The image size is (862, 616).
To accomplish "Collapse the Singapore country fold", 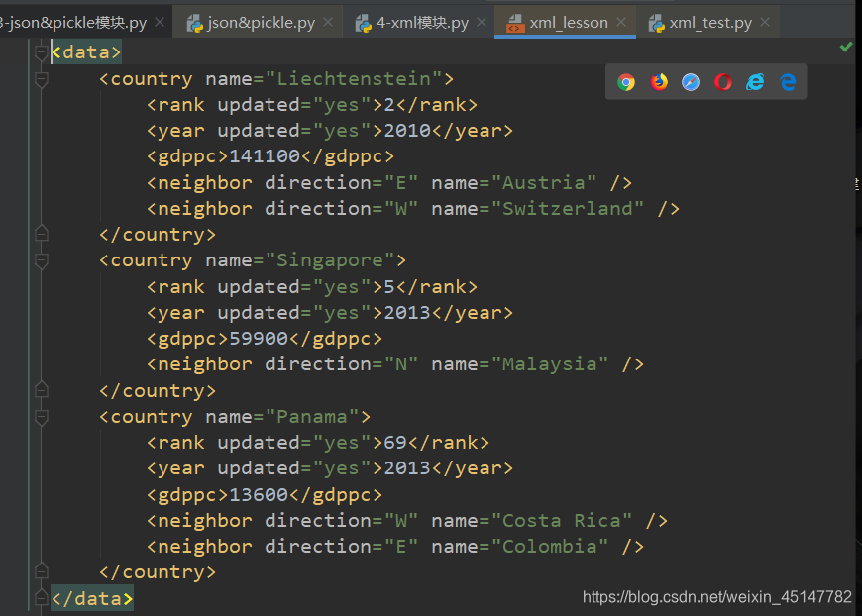I will click(x=42, y=260).
